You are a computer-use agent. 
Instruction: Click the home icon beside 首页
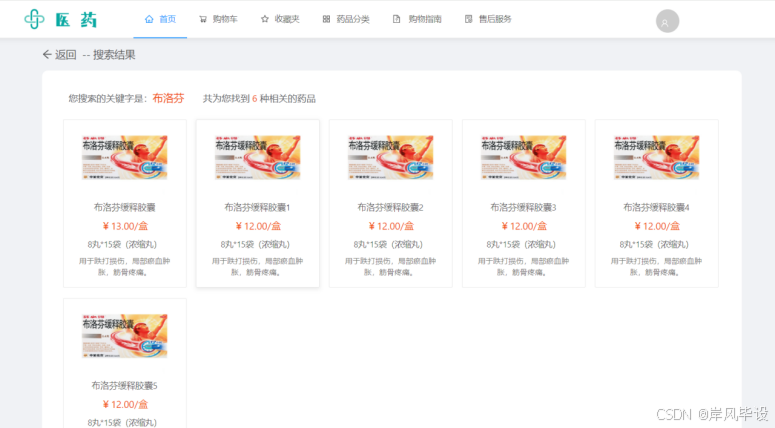[x=149, y=19]
